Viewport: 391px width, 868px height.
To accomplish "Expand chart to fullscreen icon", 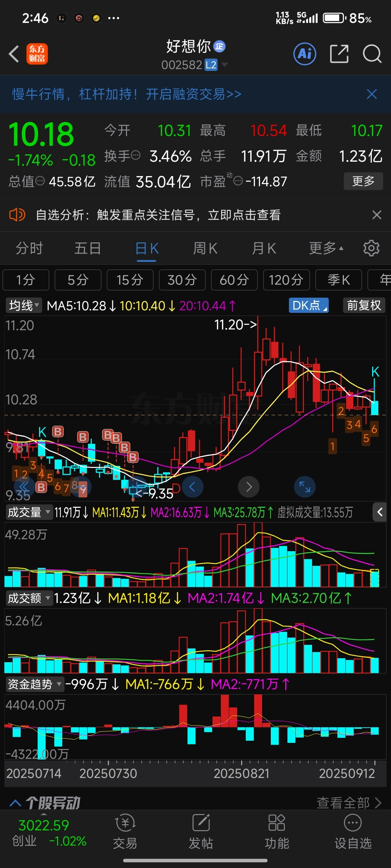I will click(305, 487).
